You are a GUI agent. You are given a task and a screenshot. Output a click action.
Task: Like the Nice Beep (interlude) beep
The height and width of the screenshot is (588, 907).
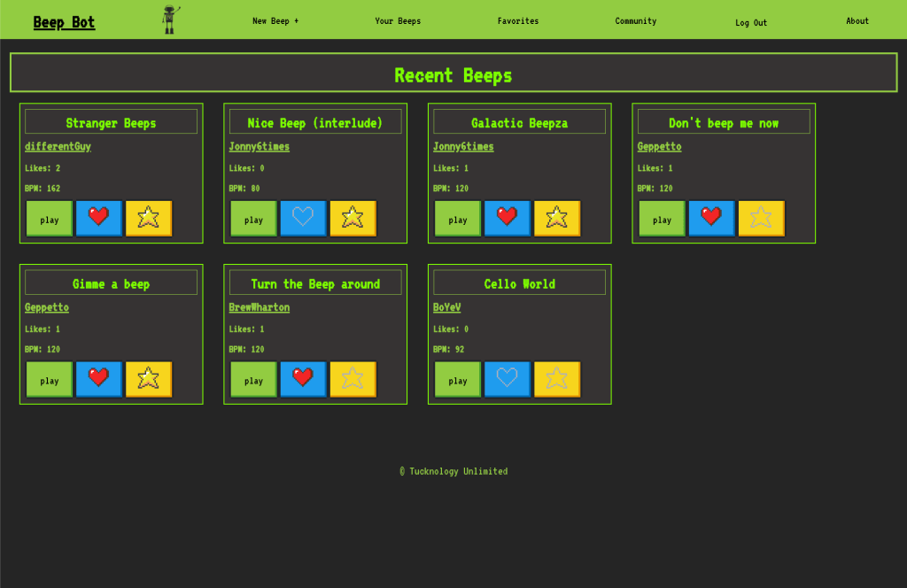[x=303, y=218]
